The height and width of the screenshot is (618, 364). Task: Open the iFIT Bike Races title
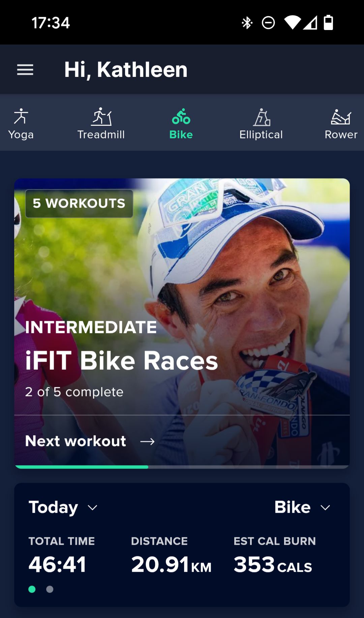[122, 360]
